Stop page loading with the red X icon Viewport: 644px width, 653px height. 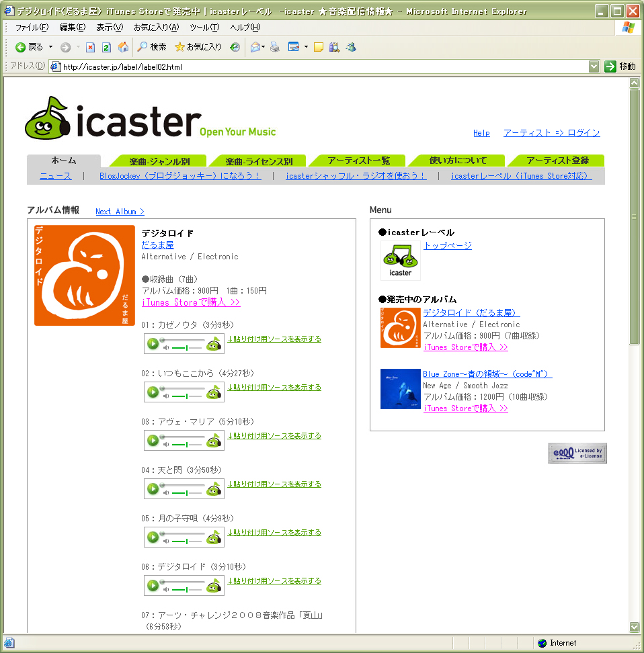point(90,48)
